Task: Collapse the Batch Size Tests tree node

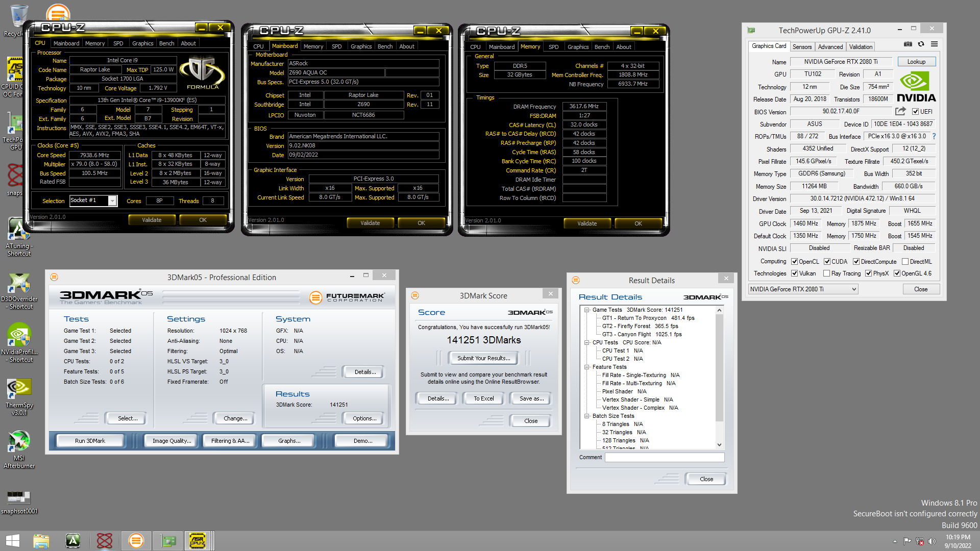Action: pos(587,416)
